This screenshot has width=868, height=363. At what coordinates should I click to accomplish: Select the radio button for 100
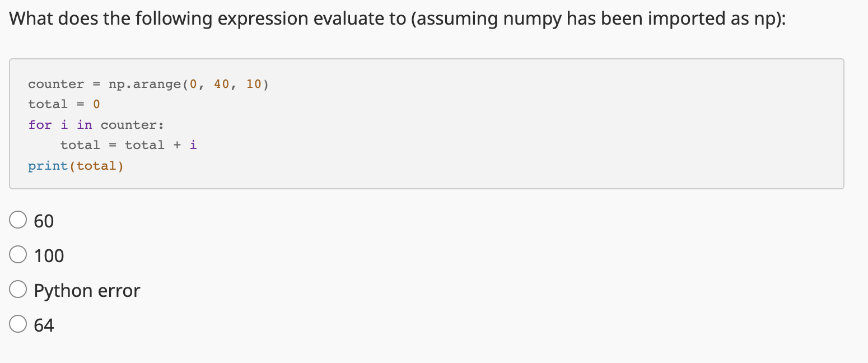point(18,254)
